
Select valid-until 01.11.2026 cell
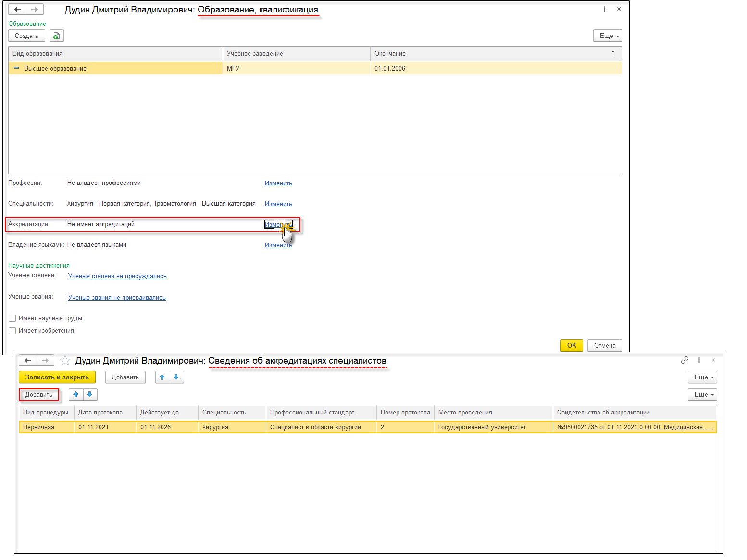click(167, 427)
